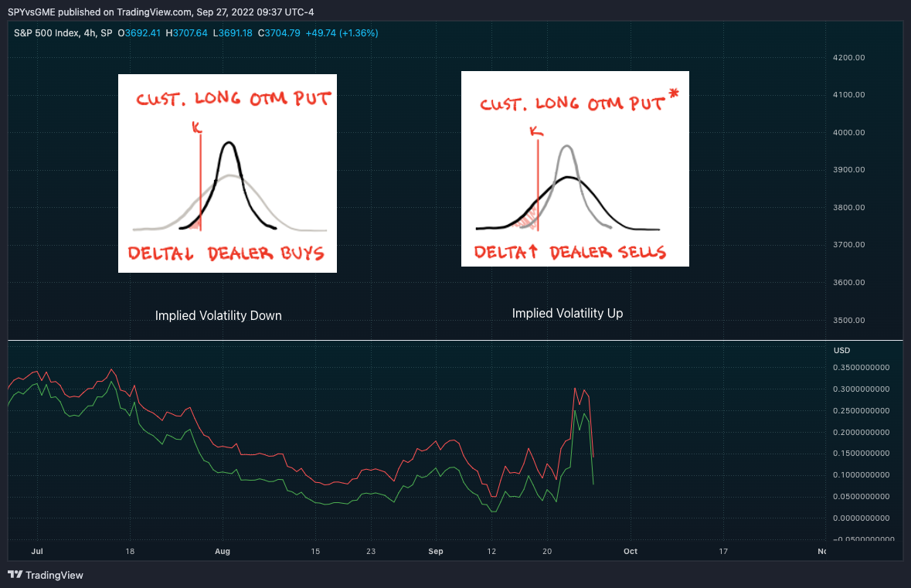Click the 4200.00 price scale label
Viewport: 911px width, 588px height.
pyautogui.click(x=849, y=57)
